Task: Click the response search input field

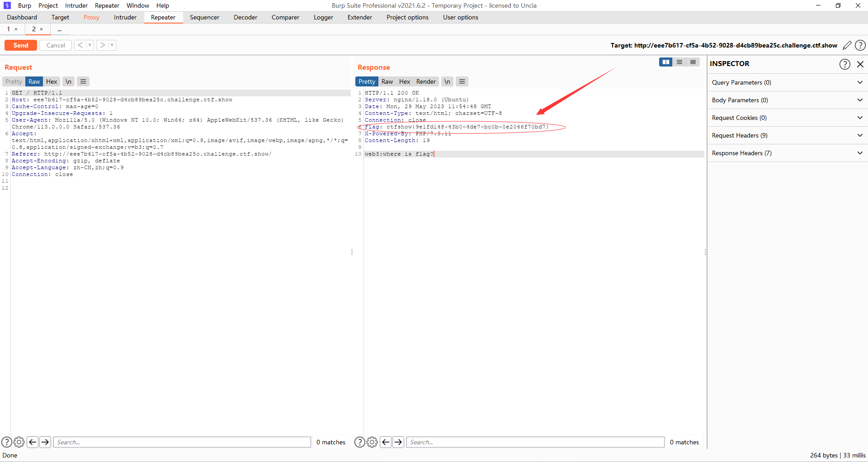Action: [x=535, y=442]
